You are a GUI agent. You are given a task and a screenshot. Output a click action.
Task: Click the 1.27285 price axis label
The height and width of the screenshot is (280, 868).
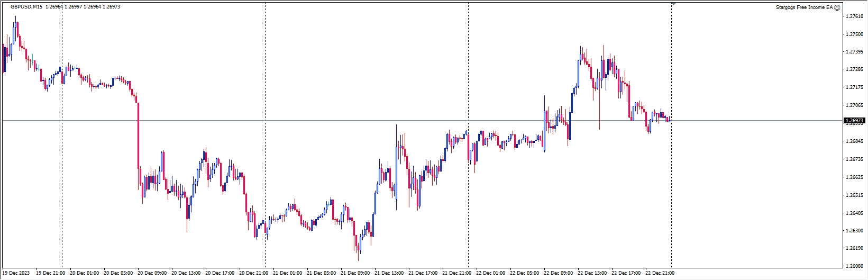(854, 69)
